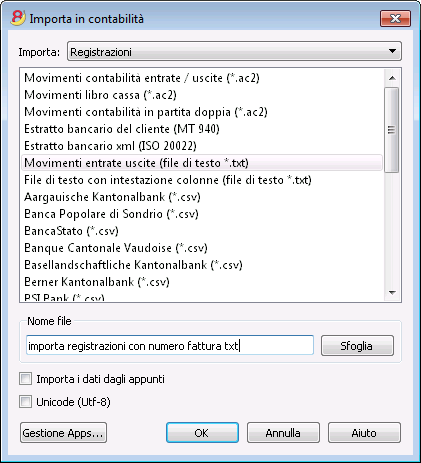Select Movimenti libro cassa (*.ac2)
This screenshot has height=463, width=421.
tap(100, 95)
